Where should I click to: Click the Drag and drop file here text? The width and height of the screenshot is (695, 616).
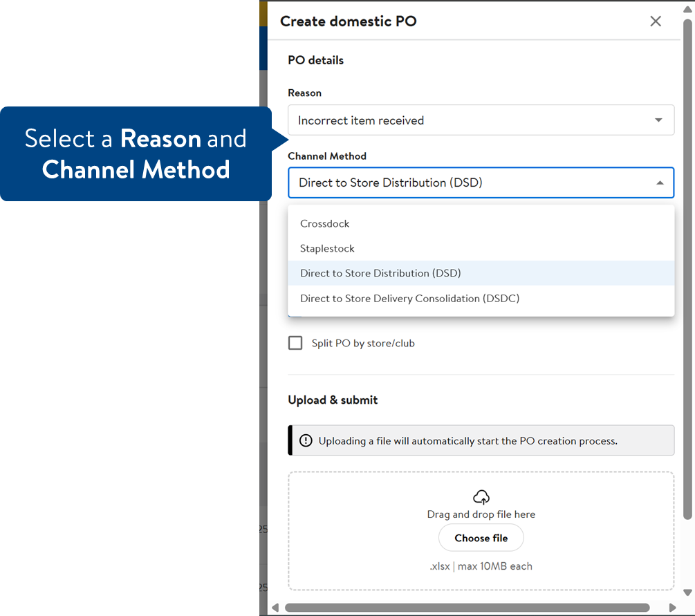coord(481,514)
